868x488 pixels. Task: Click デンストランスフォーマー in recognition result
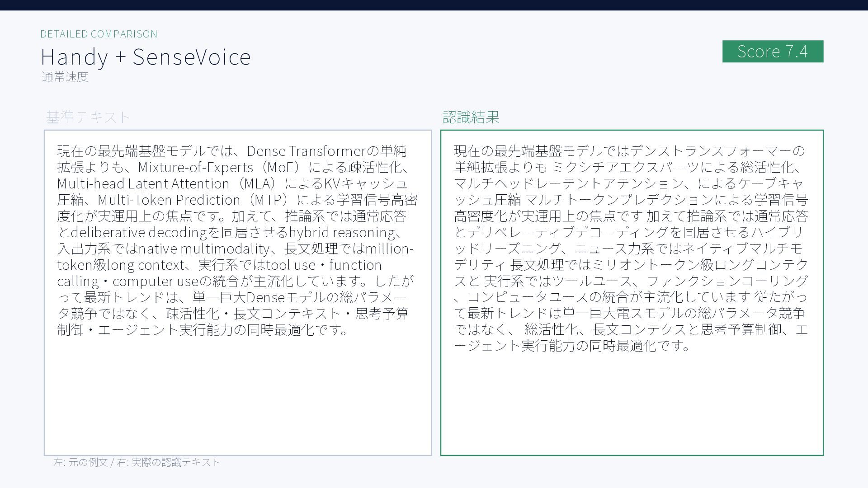pyautogui.click(x=711, y=151)
